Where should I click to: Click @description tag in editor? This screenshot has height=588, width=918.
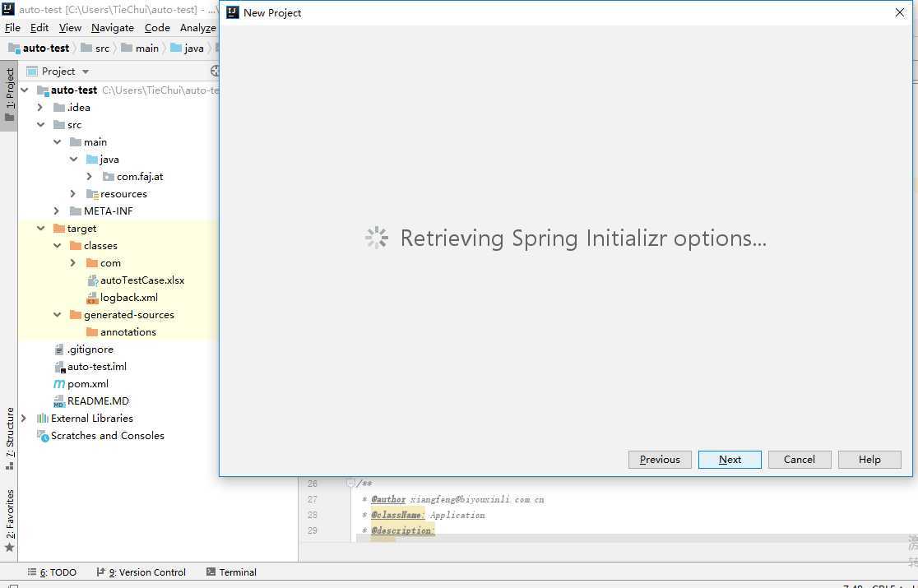pyautogui.click(x=403, y=530)
